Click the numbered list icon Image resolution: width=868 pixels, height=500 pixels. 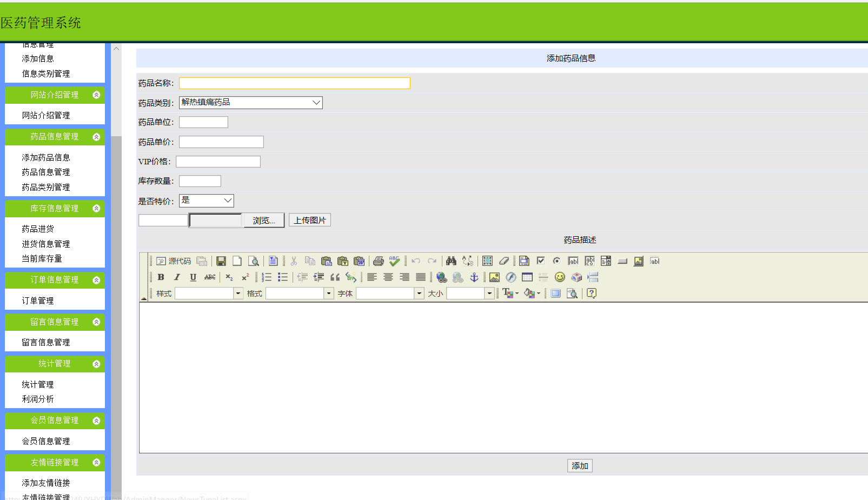[267, 277]
